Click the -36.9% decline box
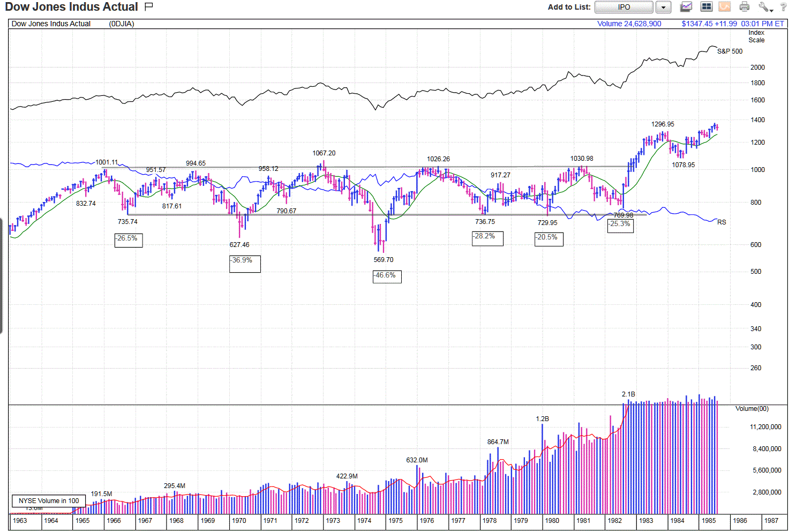The height and width of the screenshot is (532, 789). pos(245,264)
